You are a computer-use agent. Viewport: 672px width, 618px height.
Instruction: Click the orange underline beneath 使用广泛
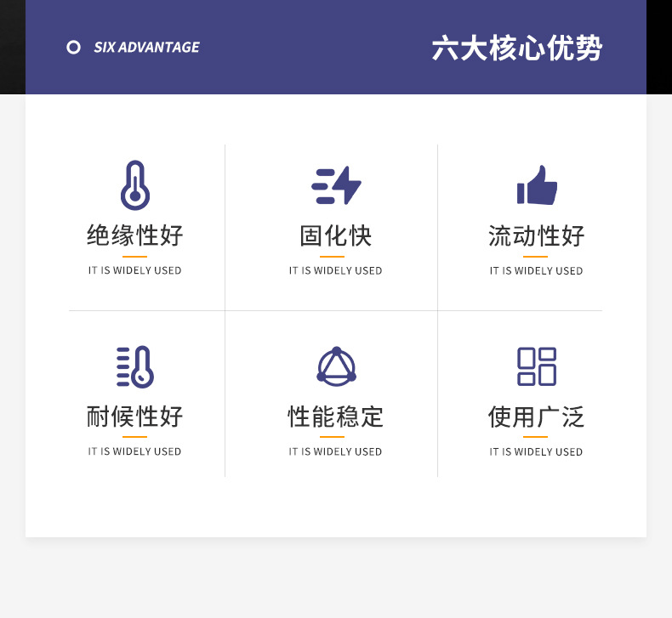coord(535,437)
